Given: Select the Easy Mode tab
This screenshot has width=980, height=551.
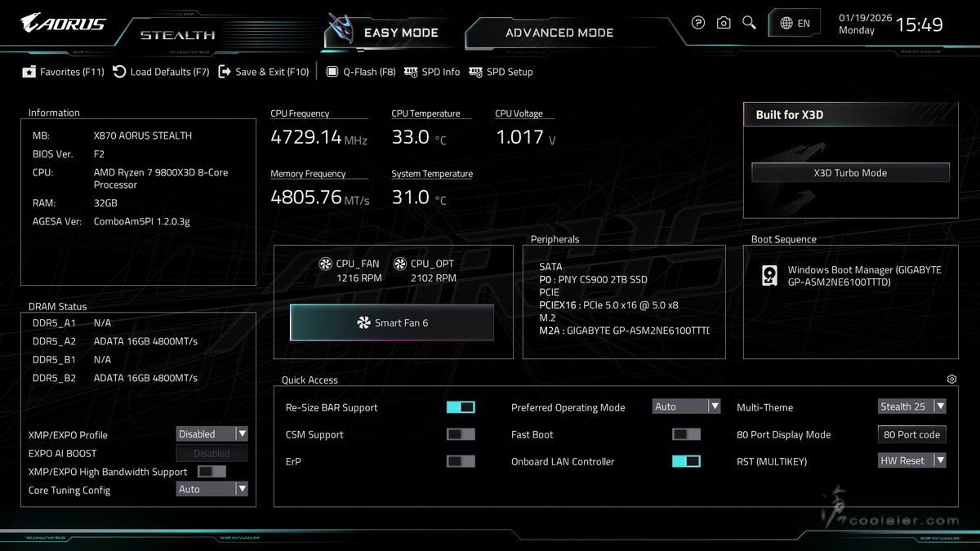Looking at the screenshot, I should tap(400, 33).
